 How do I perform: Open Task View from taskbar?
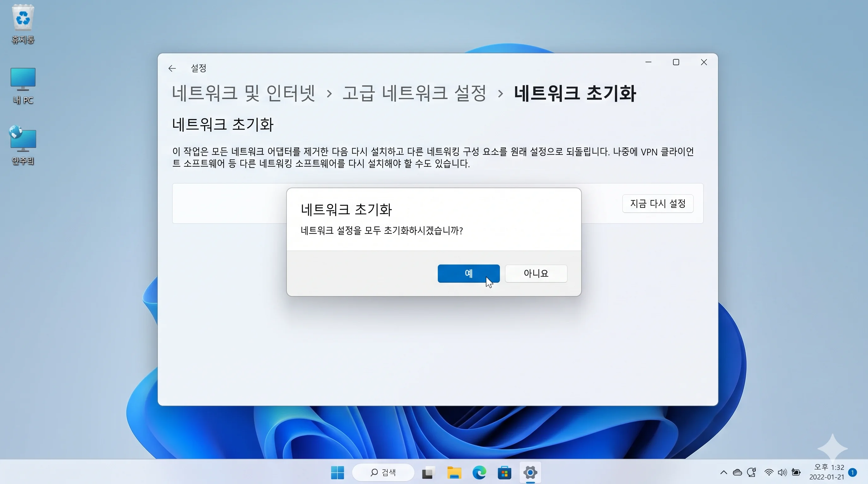point(428,473)
